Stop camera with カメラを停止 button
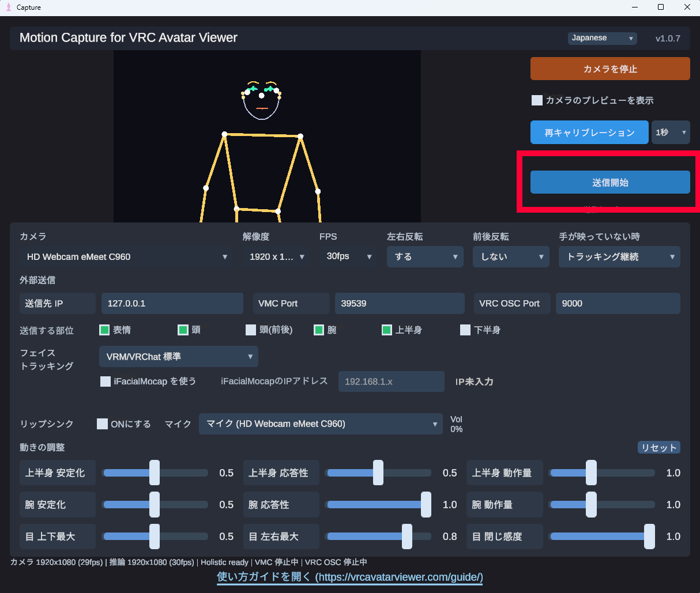This screenshot has width=700, height=593. pyautogui.click(x=610, y=69)
